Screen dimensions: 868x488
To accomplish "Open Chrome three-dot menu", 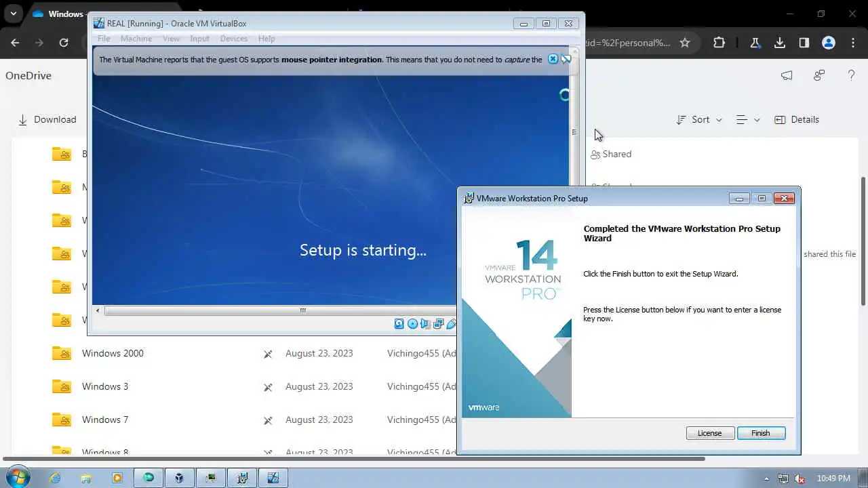I will click(853, 43).
